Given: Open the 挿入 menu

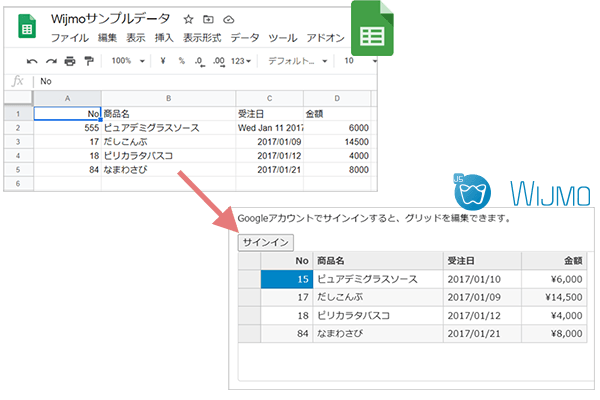Looking at the screenshot, I should point(164,38).
